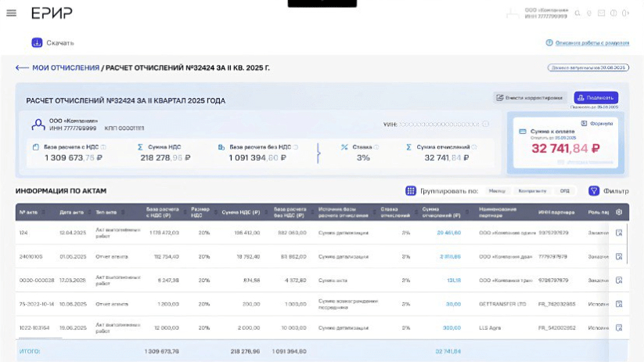Image resolution: width=644 pixels, height=362 pixels.
Task: Group acts by Контрагенту
Action: pyautogui.click(x=531, y=190)
